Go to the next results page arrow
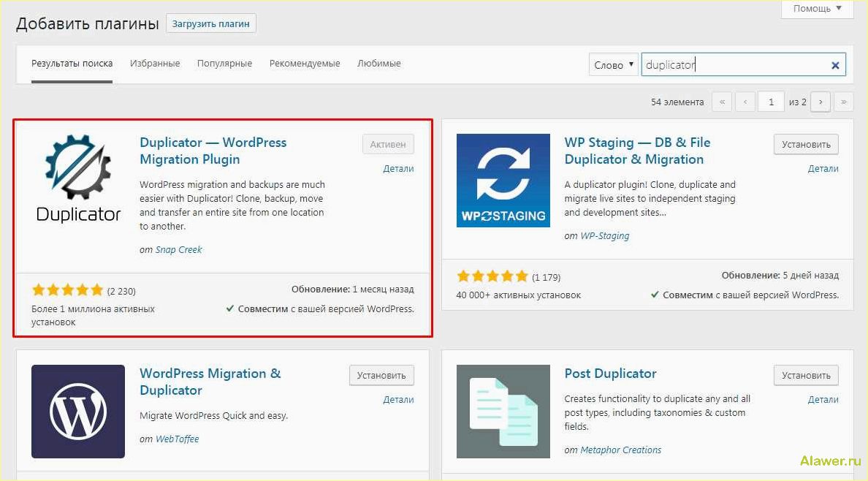 pos(821,102)
